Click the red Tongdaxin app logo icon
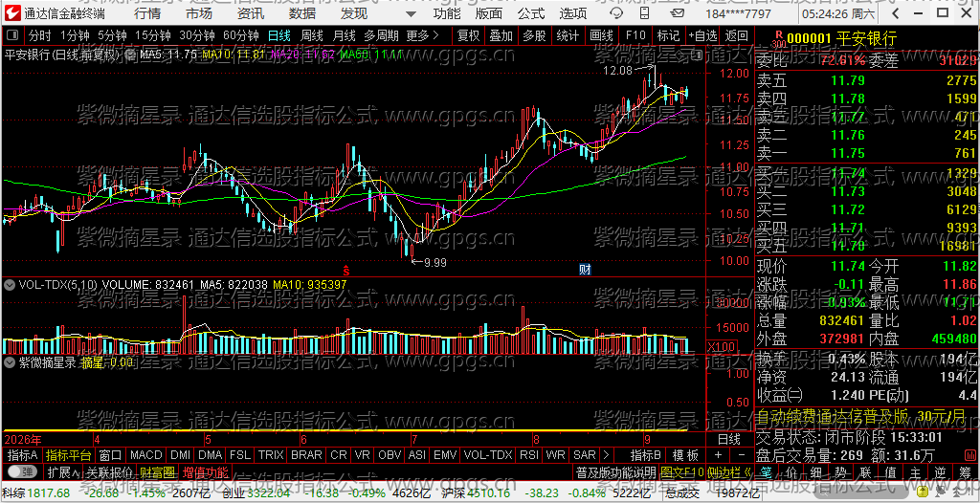Viewport: 980px width, 503px height. point(11,12)
